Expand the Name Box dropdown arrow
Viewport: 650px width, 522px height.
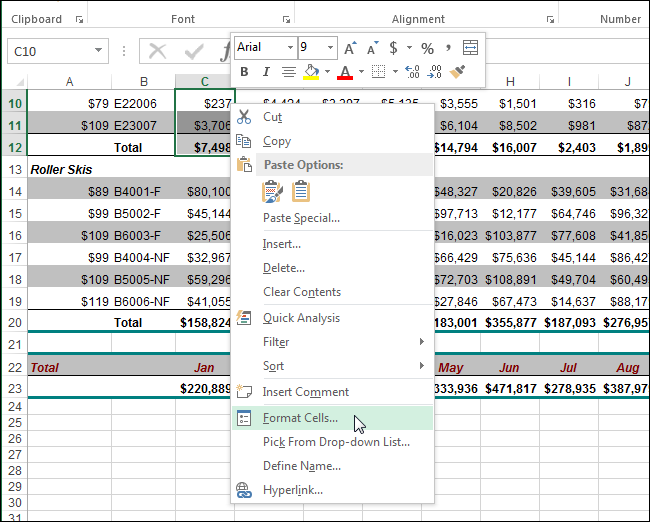point(99,51)
